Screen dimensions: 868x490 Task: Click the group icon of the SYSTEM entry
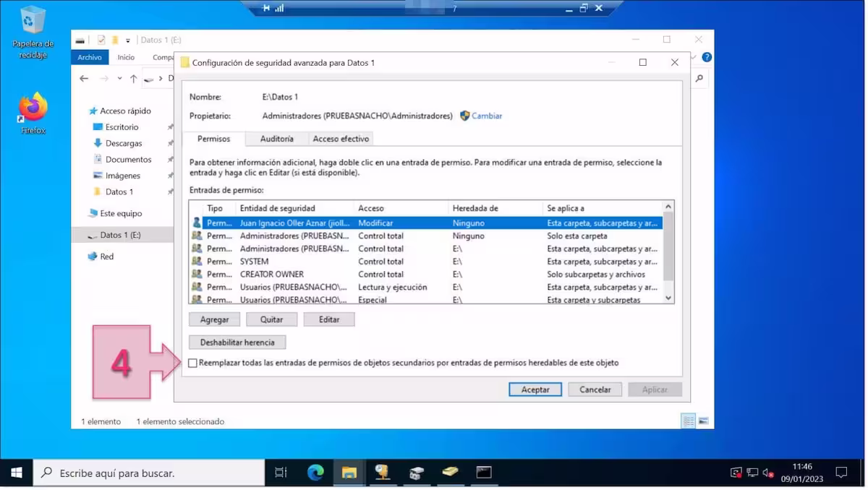pyautogui.click(x=197, y=262)
